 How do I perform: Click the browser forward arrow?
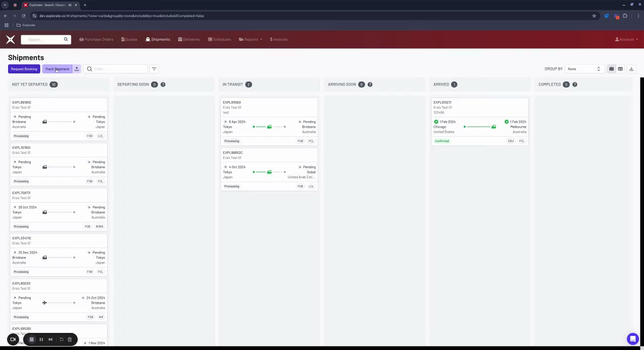pyautogui.click(x=14, y=16)
